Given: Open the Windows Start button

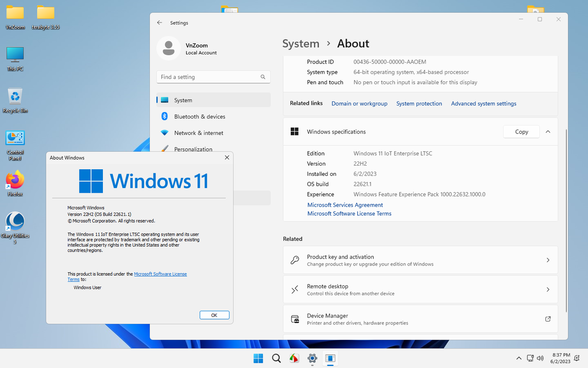Looking at the screenshot, I should pyautogui.click(x=258, y=358).
